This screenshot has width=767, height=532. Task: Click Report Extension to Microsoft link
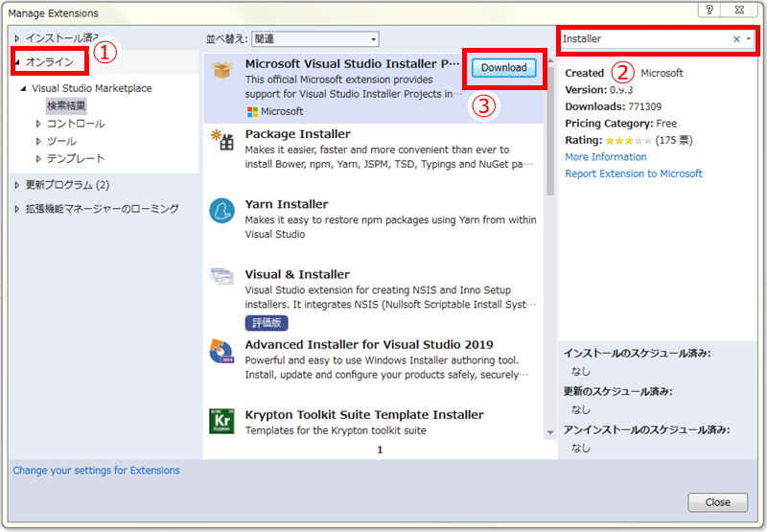[x=634, y=173]
